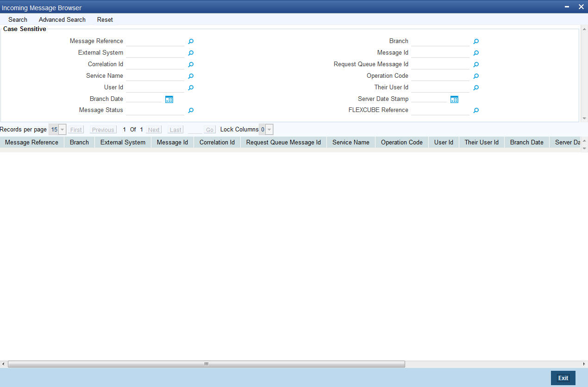Click the horizontal scrollbar thumb

click(x=206, y=364)
